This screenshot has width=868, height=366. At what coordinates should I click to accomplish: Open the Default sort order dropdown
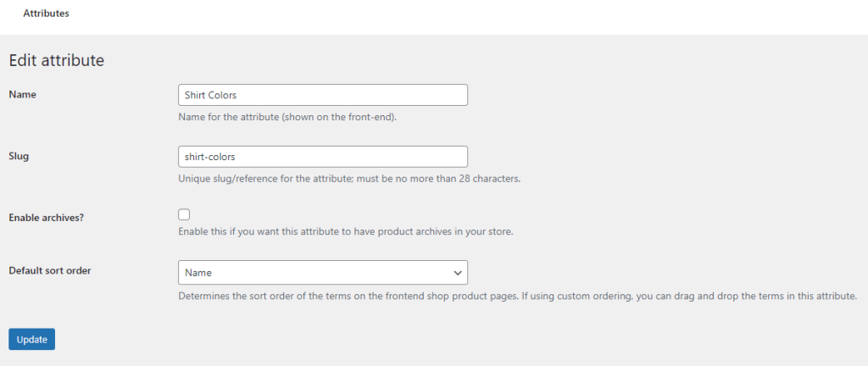pos(322,272)
